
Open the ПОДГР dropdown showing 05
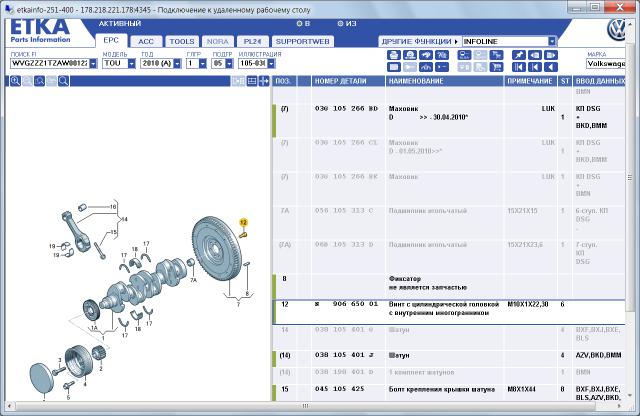tap(229, 64)
